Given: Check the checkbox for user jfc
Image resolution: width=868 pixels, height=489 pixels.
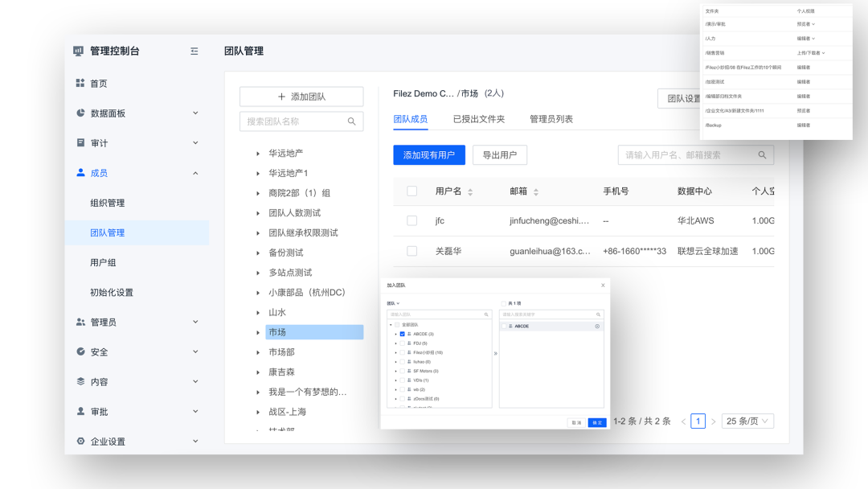Looking at the screenshot, I should [x=411, y=220].
